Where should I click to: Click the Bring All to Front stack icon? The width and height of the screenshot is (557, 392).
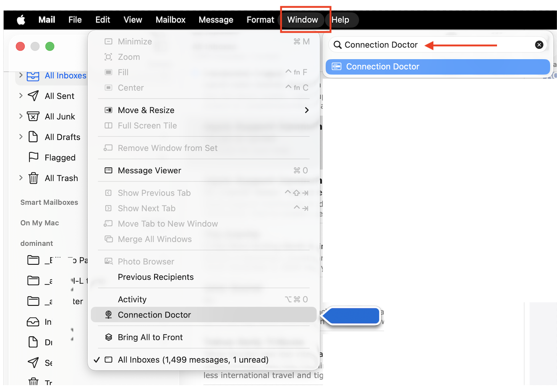[x=108, y=337]
